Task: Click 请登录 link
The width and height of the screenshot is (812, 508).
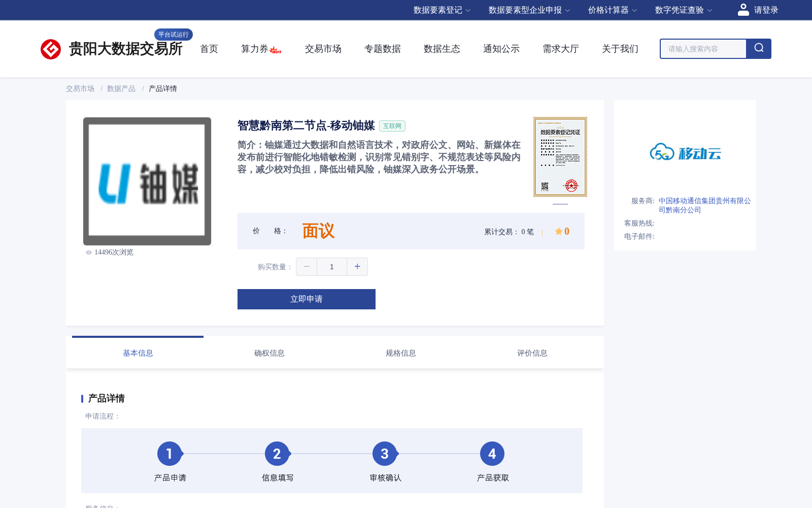Action: pos(766,10)
